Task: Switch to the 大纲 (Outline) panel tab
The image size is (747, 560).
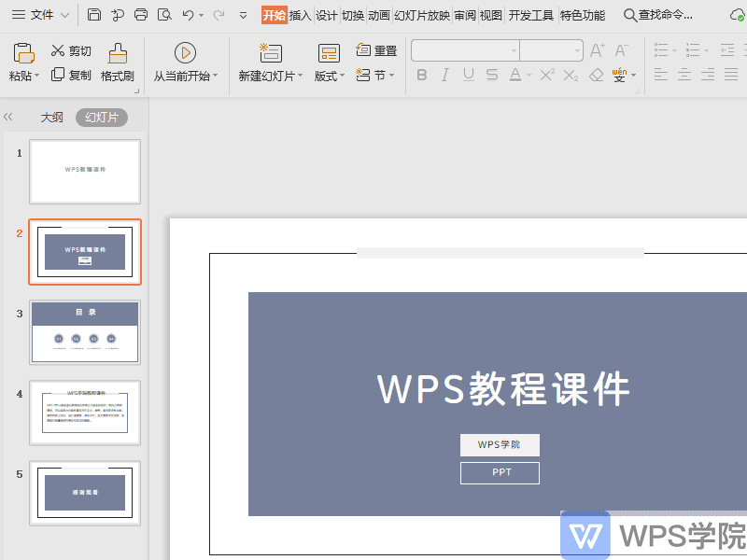Action: [52, 117]
